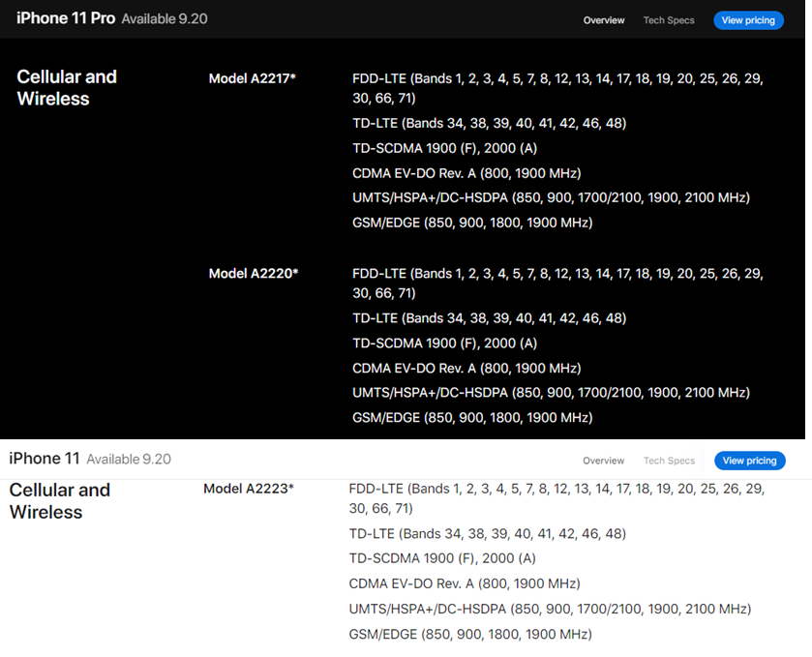This screenshot has width=812, height=657.
Task: Click TD-LTE bands line under Model A2220
Action: point(490,318)
